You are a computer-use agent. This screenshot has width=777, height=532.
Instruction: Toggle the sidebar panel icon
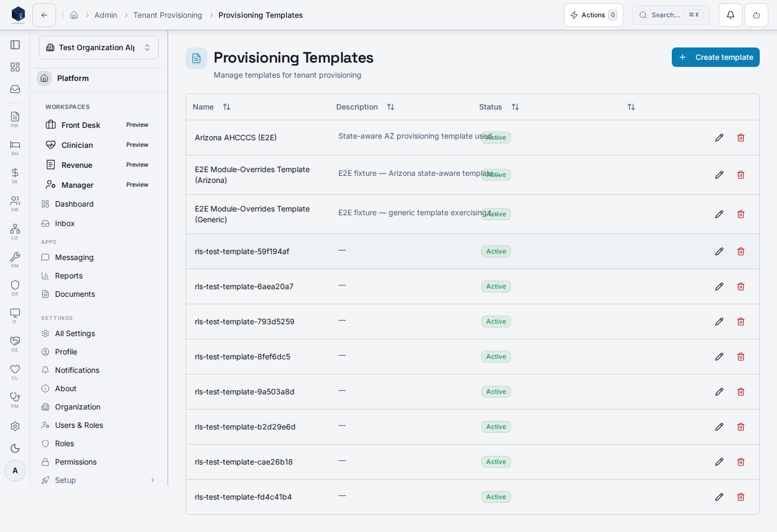tap(15, 45)
